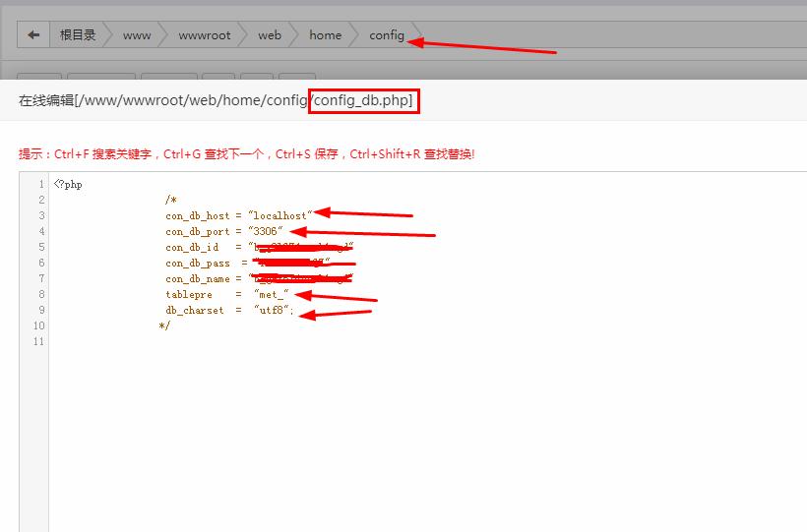Click the con_db_pass code line
Viewport: 807px width, 532px height.
[x=207, y=264]
